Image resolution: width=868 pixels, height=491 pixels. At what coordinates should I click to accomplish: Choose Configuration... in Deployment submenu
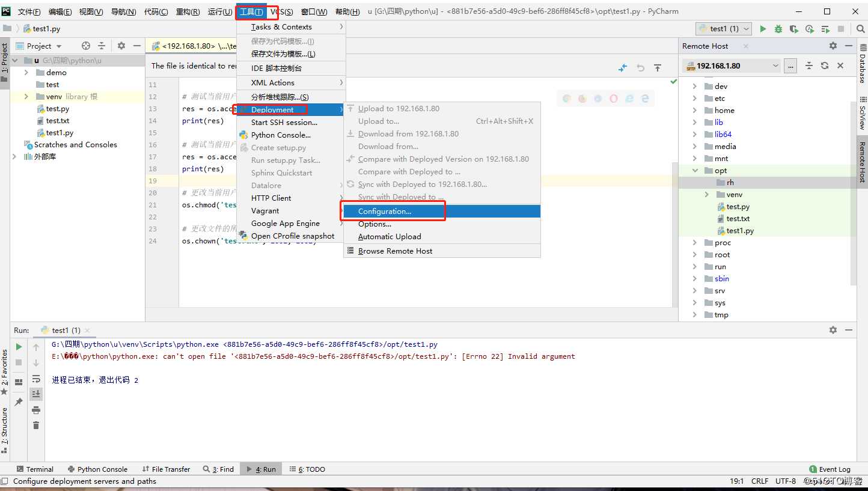pos(442,212)
